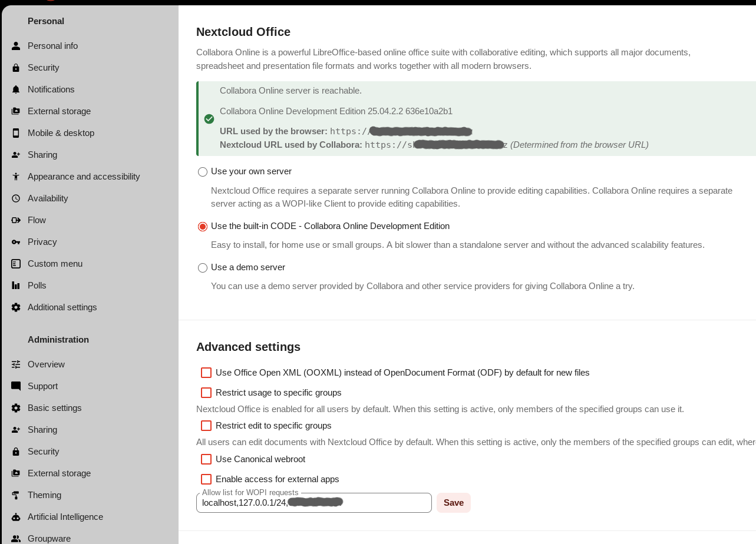Screen dimensions: 756x544
Task: Click the Basic settings gear icon
Action: coord(16,408)
